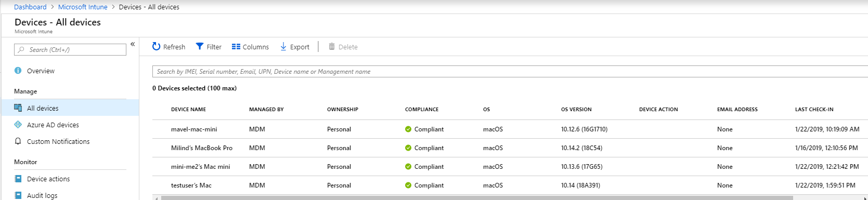Sort by DEVICE NAME column header
868x200 pixels.
[188, 110]
